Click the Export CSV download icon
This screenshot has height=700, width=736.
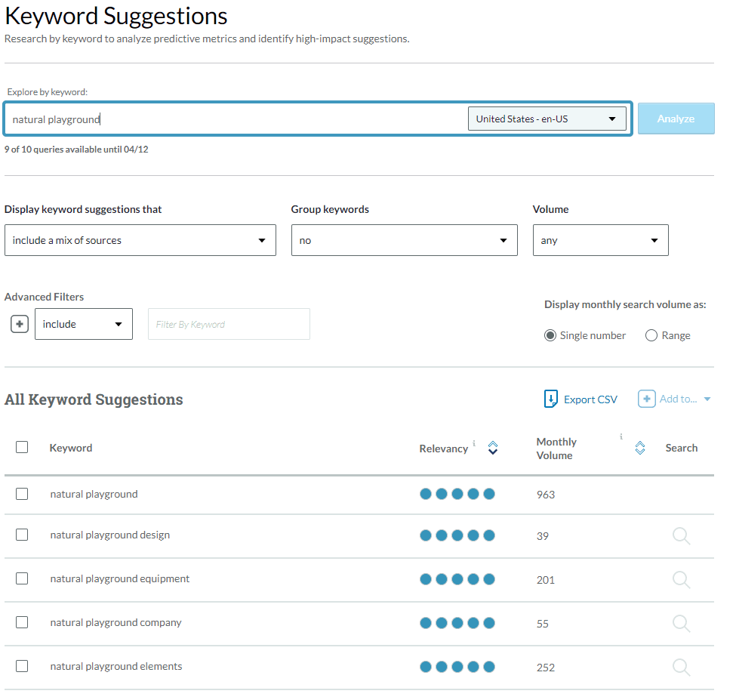[551, 399]
